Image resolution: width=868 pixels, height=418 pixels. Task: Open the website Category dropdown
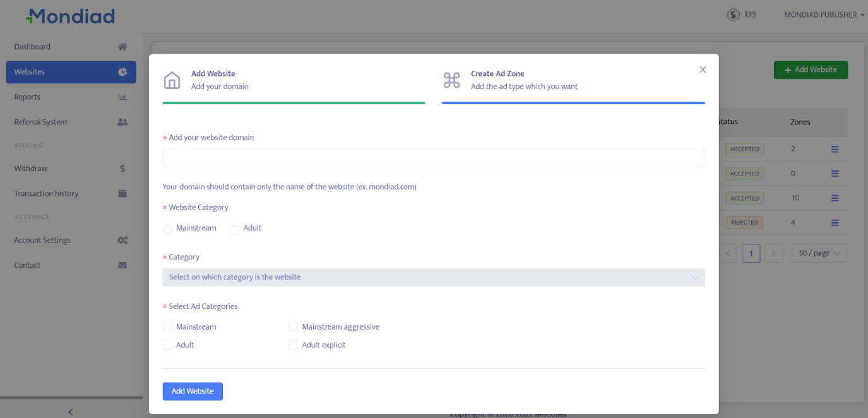click(433, 277)
